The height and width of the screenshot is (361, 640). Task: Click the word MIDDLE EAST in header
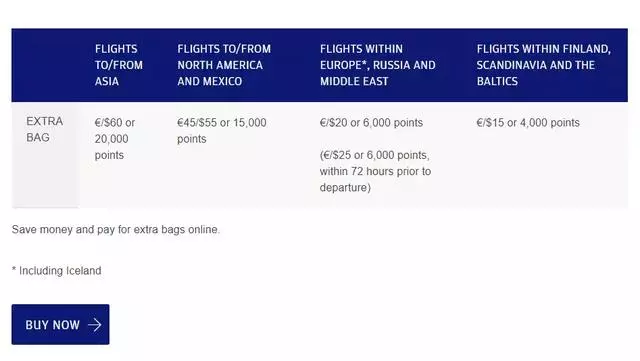pyautogui.click(x=354, y=81)
